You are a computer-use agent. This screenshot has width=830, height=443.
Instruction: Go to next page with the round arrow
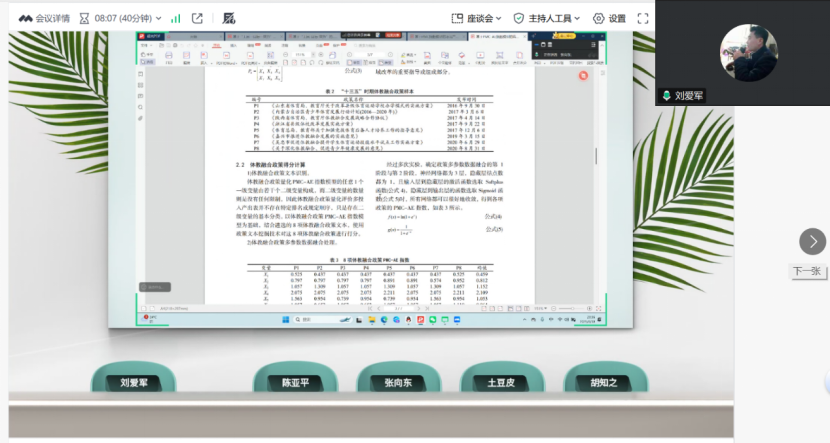(812, 241)
